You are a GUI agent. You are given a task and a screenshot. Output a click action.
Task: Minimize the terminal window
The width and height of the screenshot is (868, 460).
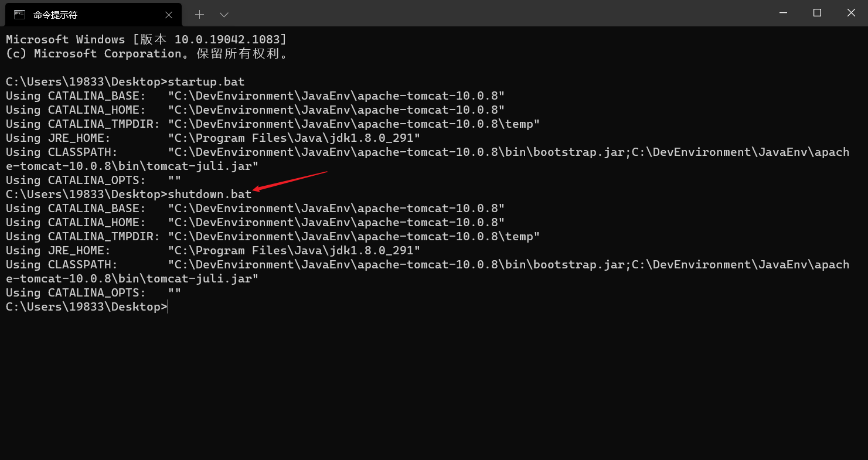[x=784, y=13]
